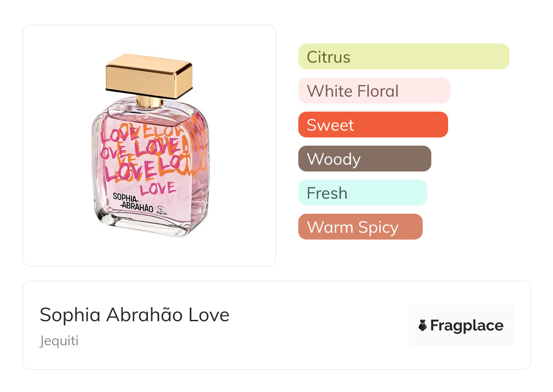Open the Sophia Abrahão Love title
Image resolution: width=553 pixels, height=392 pixels.
(134, 315)
